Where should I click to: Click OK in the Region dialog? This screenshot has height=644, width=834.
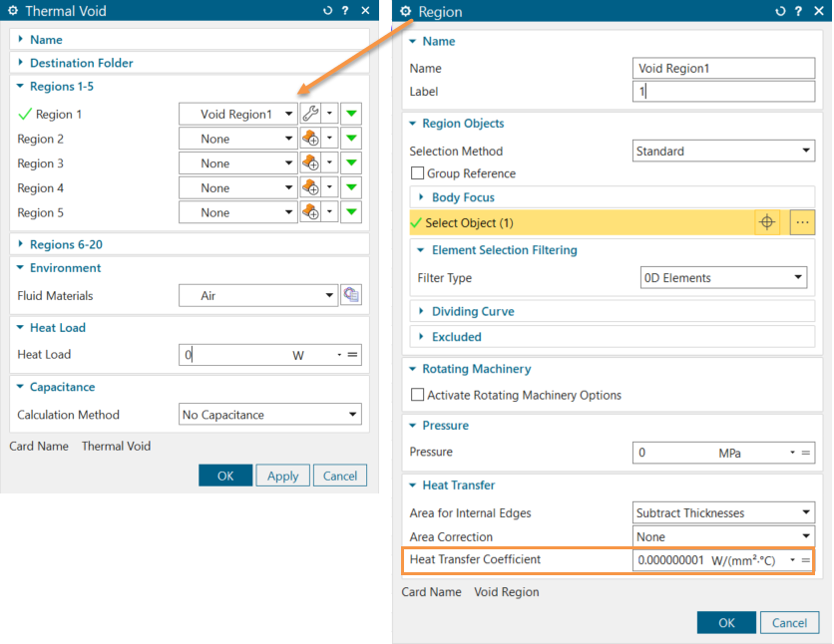[x=725, y=622]
